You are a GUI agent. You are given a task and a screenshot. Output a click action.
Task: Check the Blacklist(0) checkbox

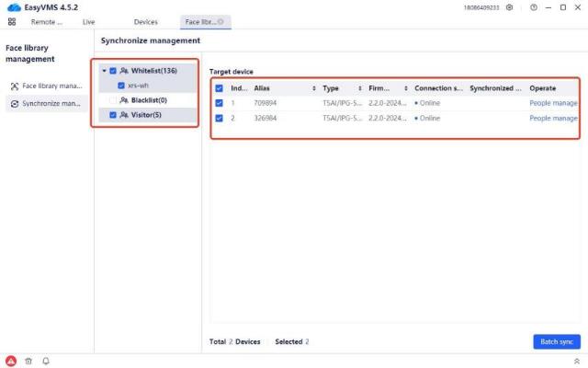tap(113, 99)
